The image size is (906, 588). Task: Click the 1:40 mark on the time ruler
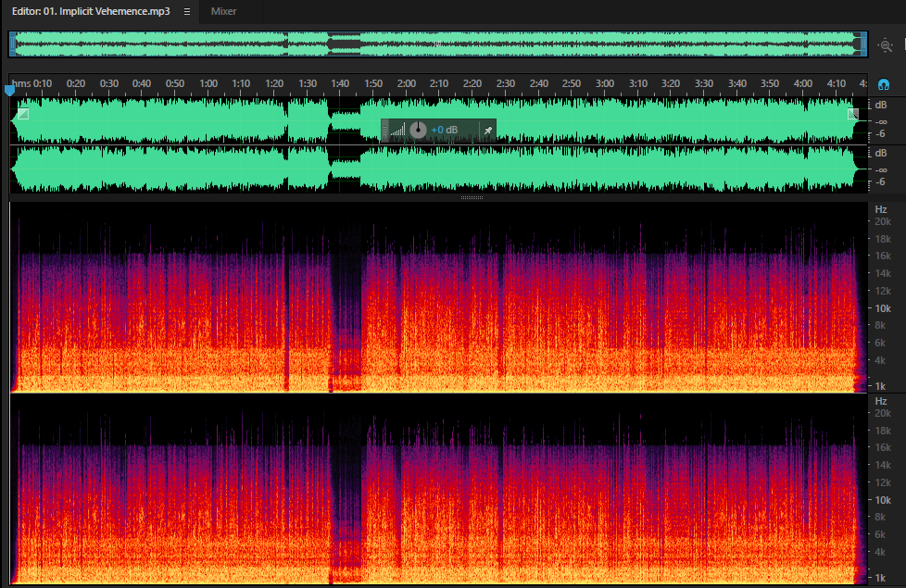click(x=340, y=83)
